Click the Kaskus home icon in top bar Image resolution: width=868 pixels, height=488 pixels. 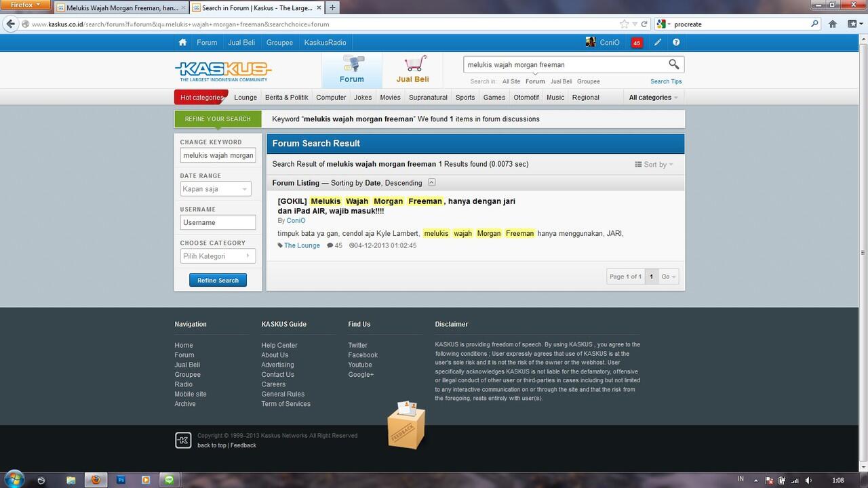[182, 42]
